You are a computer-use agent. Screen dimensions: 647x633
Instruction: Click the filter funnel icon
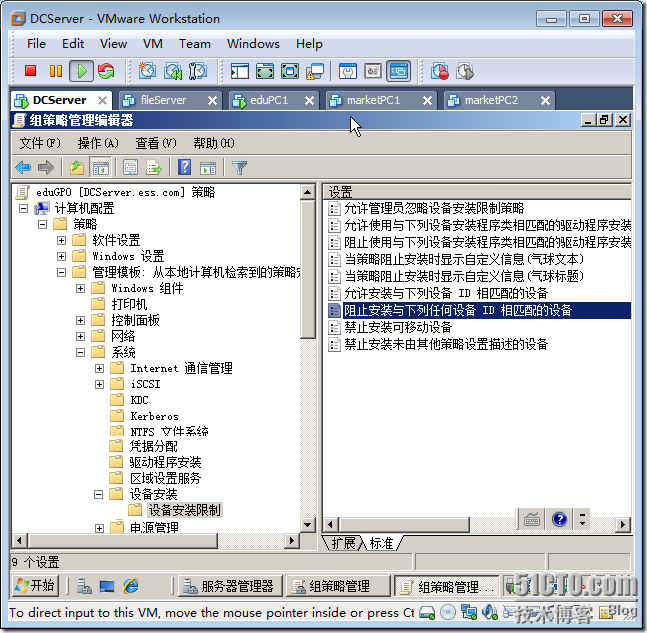click(239, 168)
